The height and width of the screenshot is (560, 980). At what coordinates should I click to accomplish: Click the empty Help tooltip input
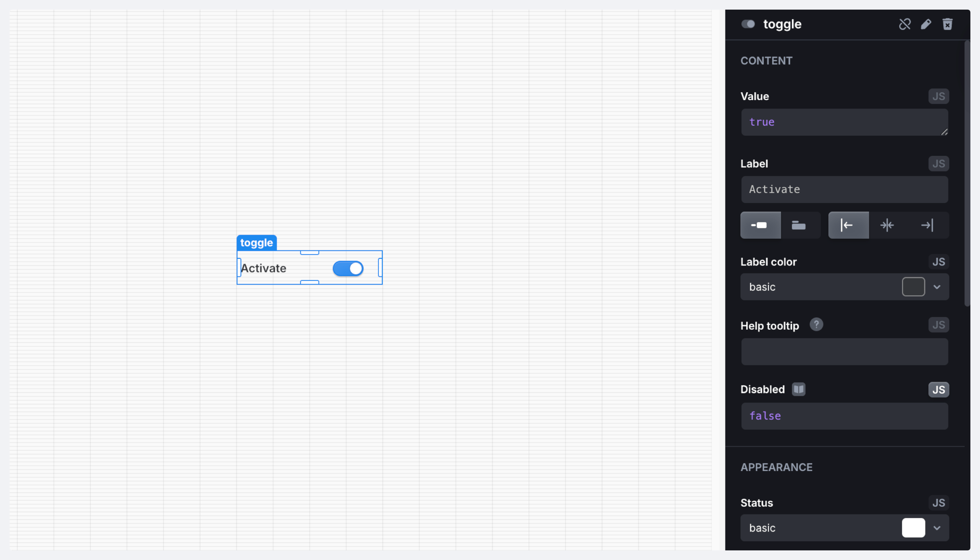(x=844, y=352)
